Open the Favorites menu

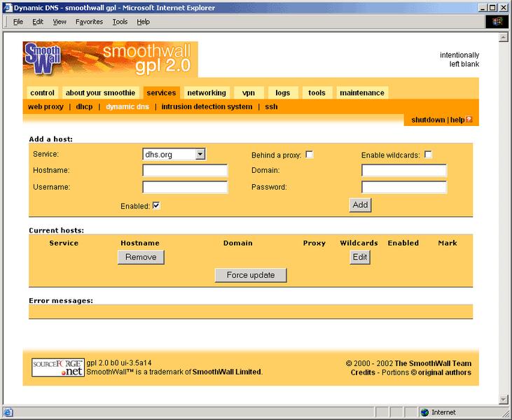tap(89, 22)
